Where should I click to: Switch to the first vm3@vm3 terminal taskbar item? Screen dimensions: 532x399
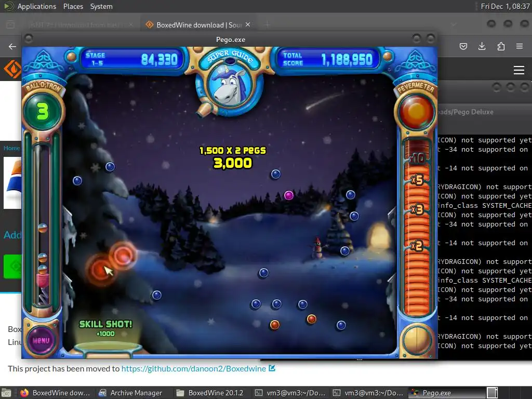point(290,393)
